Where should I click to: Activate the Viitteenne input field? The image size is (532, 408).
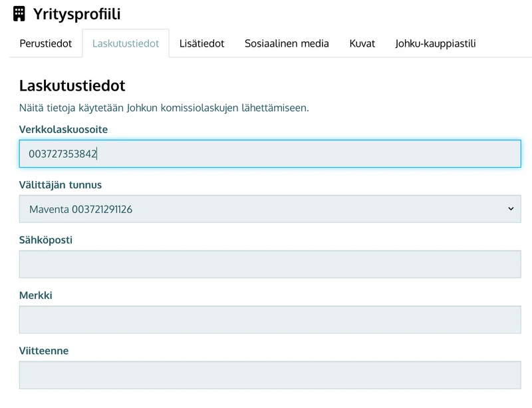pos(270,375)
